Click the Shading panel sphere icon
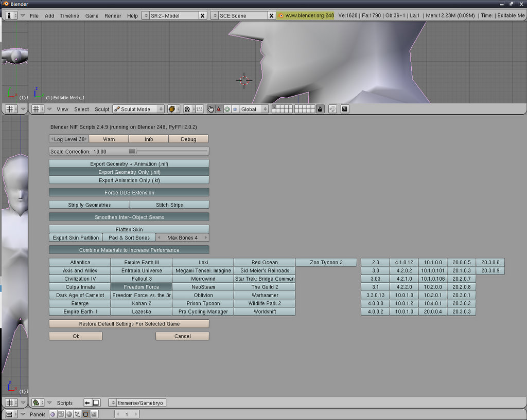Screen dimensions: 527x420 (x=69, y=414)
